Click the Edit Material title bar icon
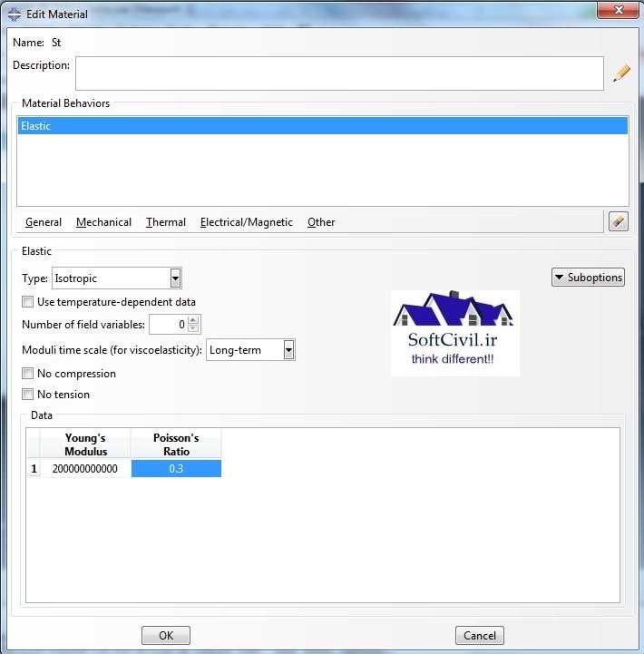 coord(15,15)
